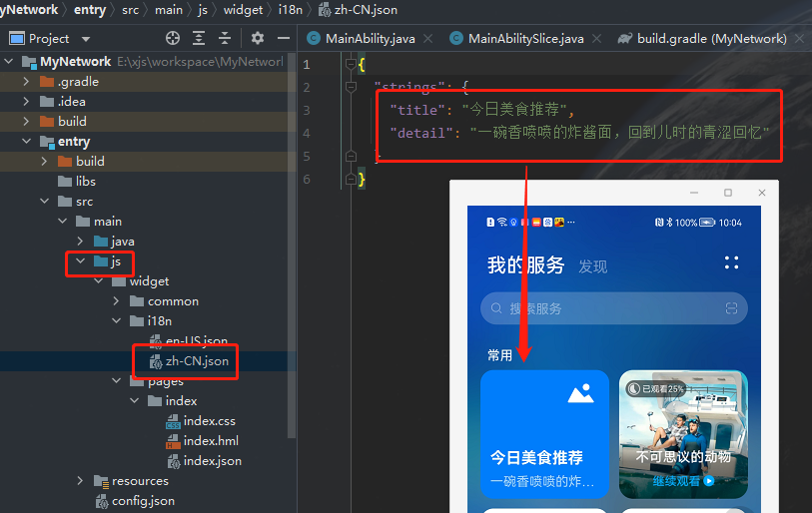Click the phone search services field
The height and width of the screenshot is (513, 812).
pyautogui.click(x=614, y=308)
